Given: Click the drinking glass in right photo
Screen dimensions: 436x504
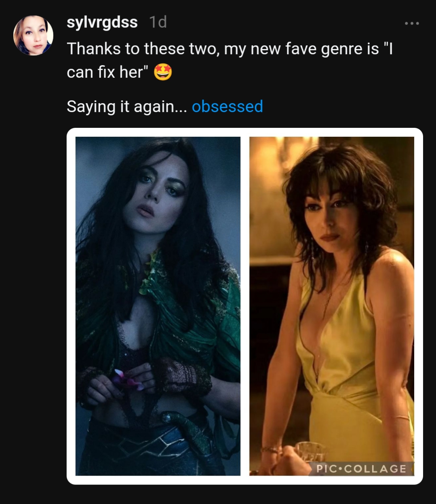Looking at the screenshot, I should (x=310, y=451).
